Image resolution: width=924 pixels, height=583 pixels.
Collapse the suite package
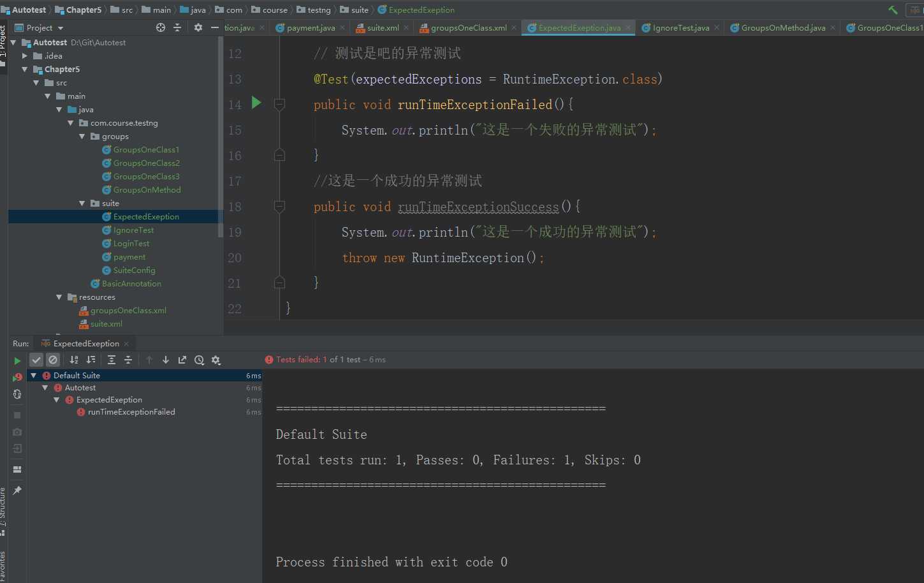click(x=82, y=203)
